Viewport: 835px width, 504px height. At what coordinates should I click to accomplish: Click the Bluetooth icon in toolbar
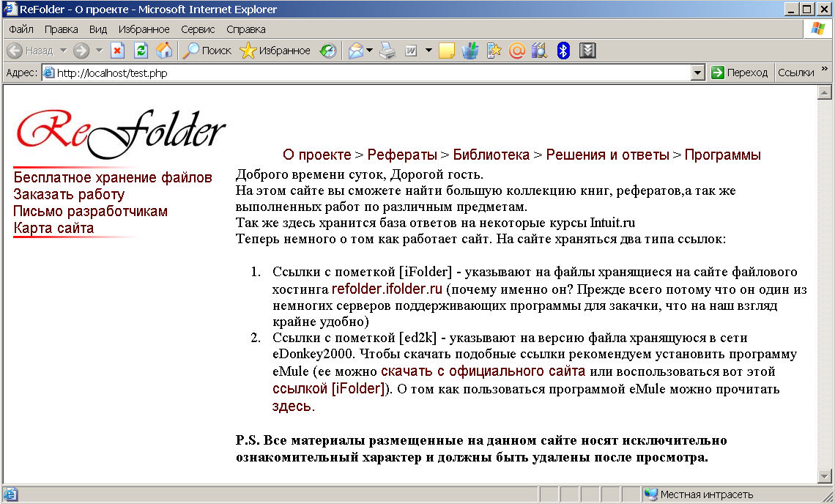(563, 51)
